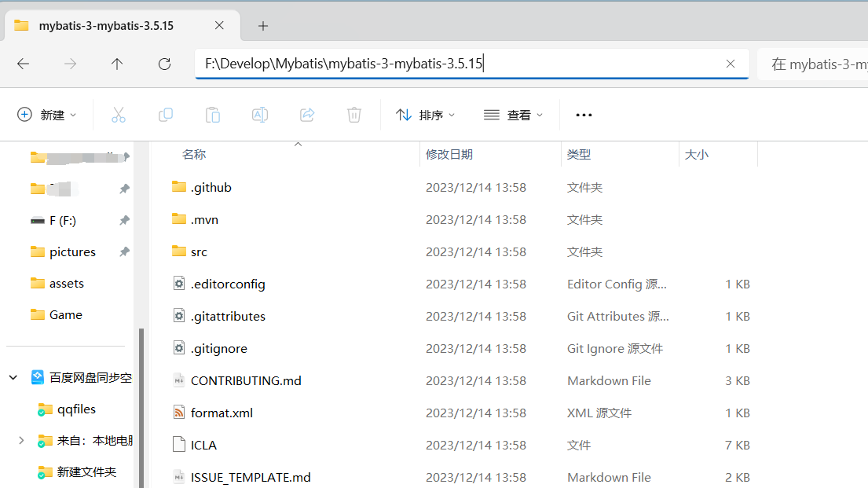The width and height of the screenshot is (868, 488).
Task: Click the Paste clipboard icon
Action: point(213,116)
